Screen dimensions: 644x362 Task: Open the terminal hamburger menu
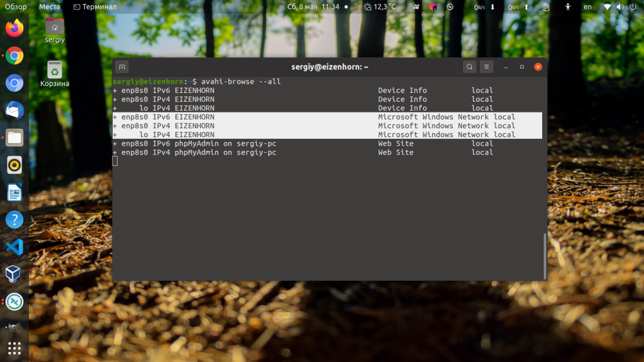[x=486, y=67]
